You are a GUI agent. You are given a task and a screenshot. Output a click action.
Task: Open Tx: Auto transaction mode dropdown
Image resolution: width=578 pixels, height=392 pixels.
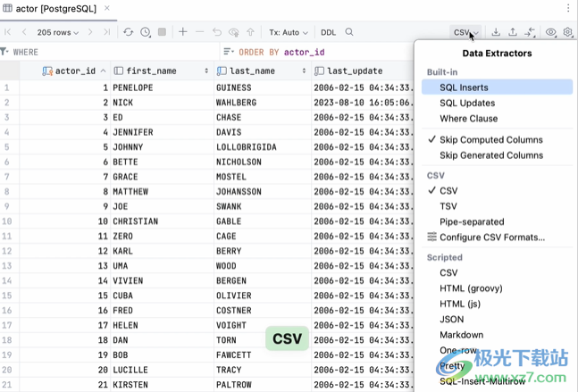click(289, 32)
